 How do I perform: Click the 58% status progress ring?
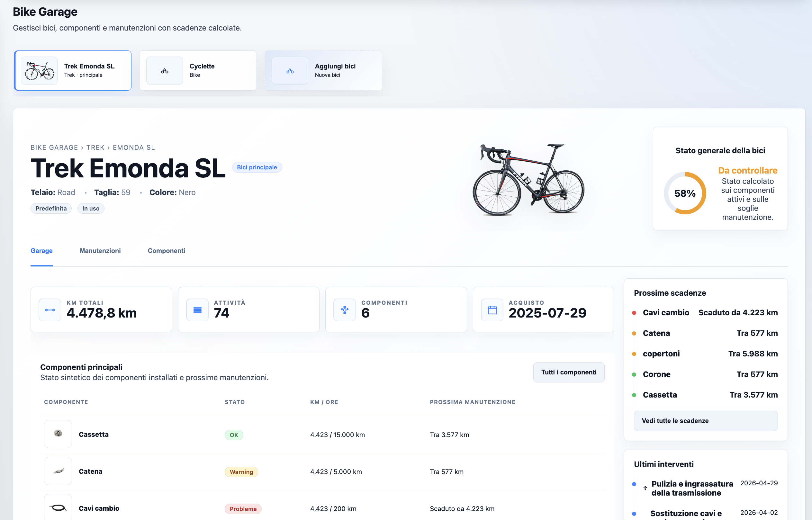(x=685, y=193)
